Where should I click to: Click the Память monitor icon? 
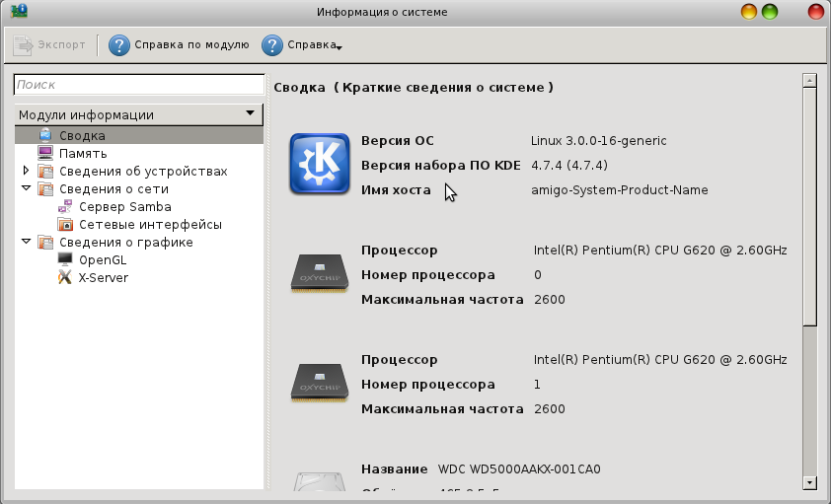pos(45,153)
